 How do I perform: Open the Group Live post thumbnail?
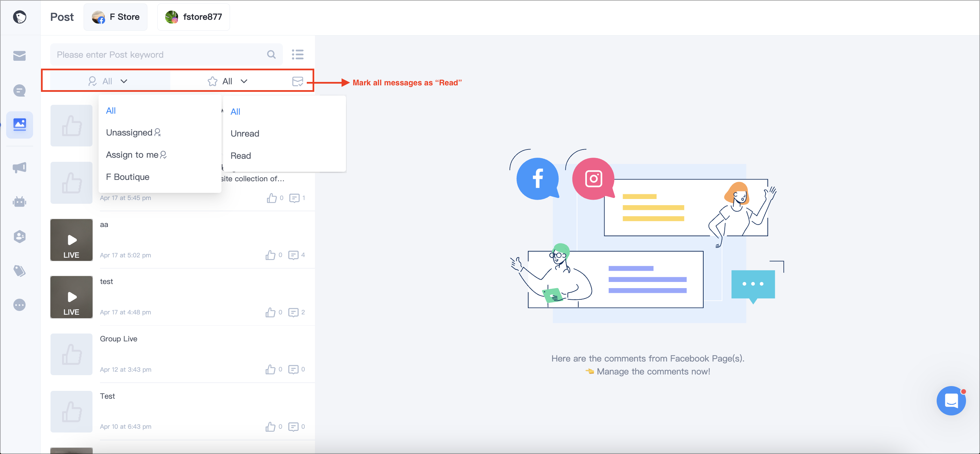(72, 354)
